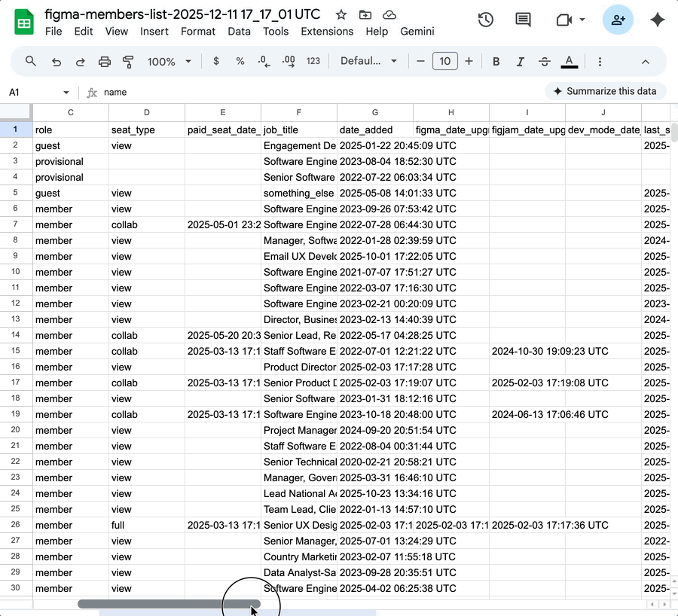The image size is (678, 616).
Task: Star this spreadsheet document
Action: click(341, 15)
